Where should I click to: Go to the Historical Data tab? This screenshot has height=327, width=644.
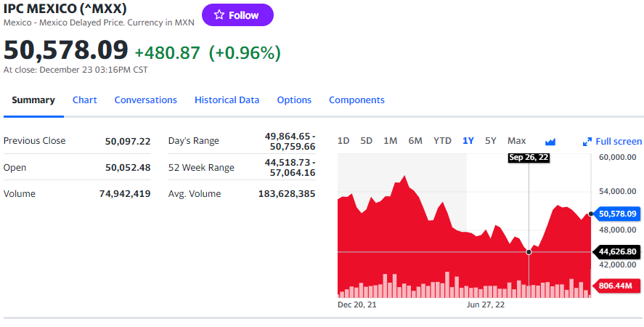click(227, 100)
